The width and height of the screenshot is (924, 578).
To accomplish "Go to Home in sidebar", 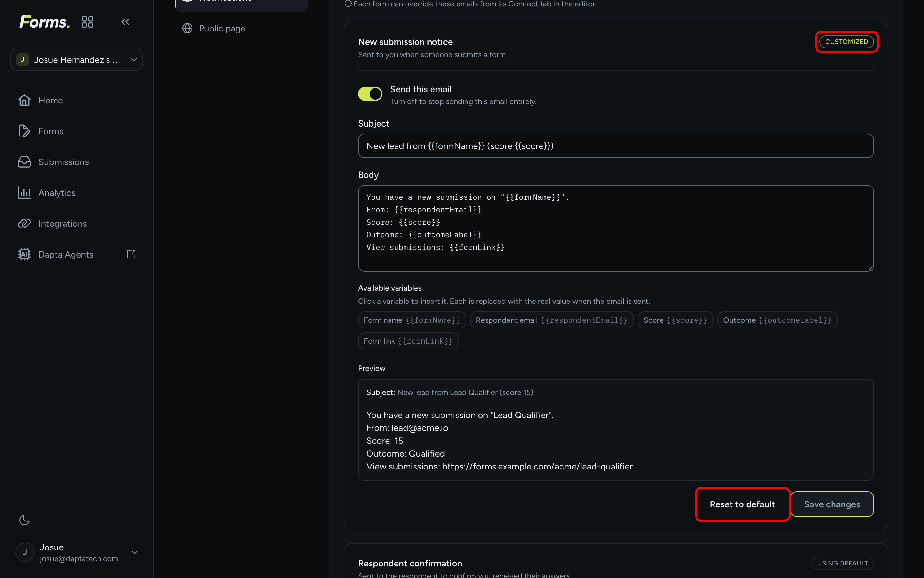I will pyautogui.click(x=77, y=100).
